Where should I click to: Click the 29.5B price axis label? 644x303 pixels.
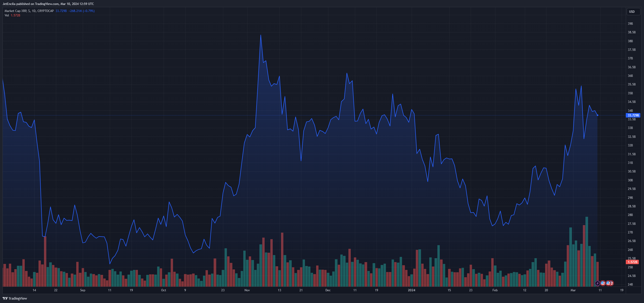pos(632,189)
